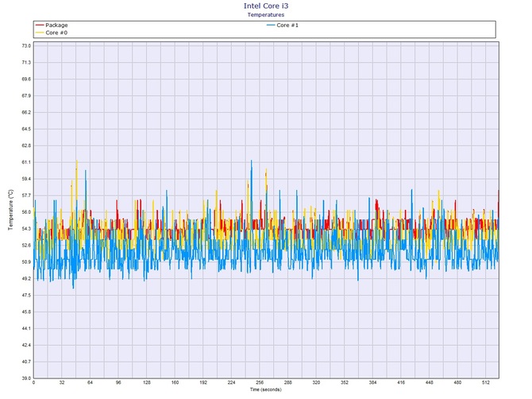This screenshot has height=399, width=532.
Task: Click the Time (seconds) axis label
Action: 266,389
